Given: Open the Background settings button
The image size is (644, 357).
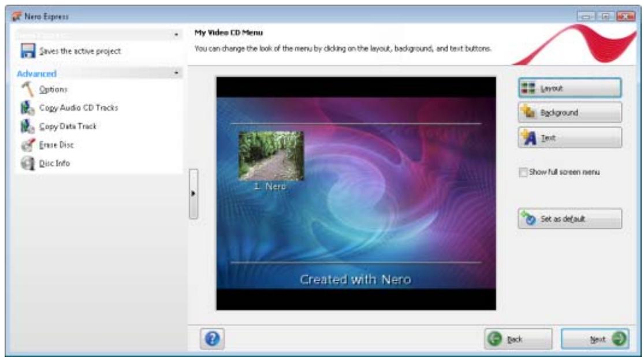Looking at the screenshot, I should click(x=569, y=113).
